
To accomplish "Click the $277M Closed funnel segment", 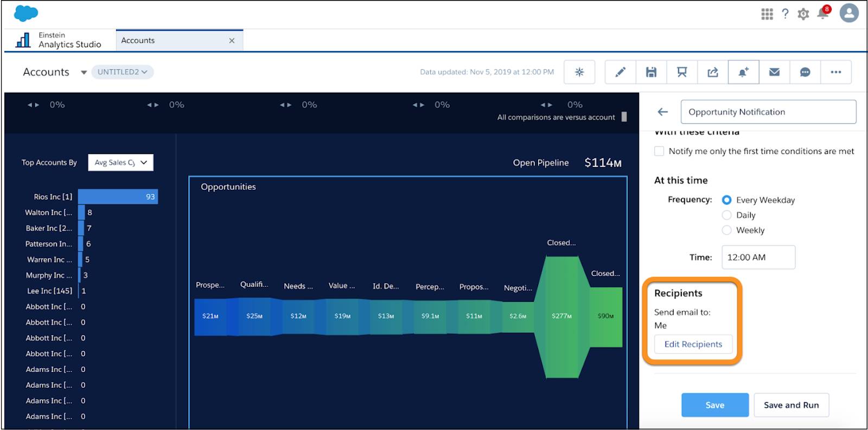I will [x=561, y=317].
